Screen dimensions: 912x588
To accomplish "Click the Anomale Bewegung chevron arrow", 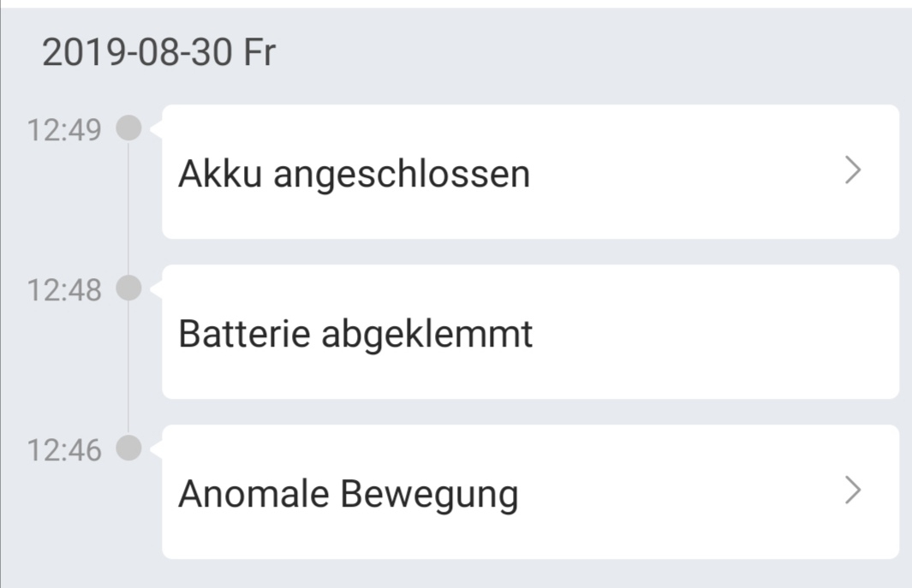I will click(851, 491).
